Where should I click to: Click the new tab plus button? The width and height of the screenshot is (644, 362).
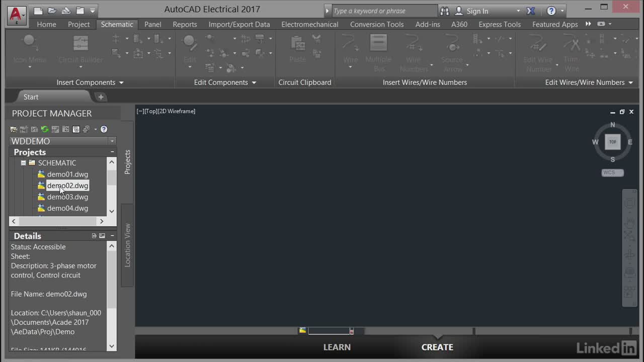point(101,97)
